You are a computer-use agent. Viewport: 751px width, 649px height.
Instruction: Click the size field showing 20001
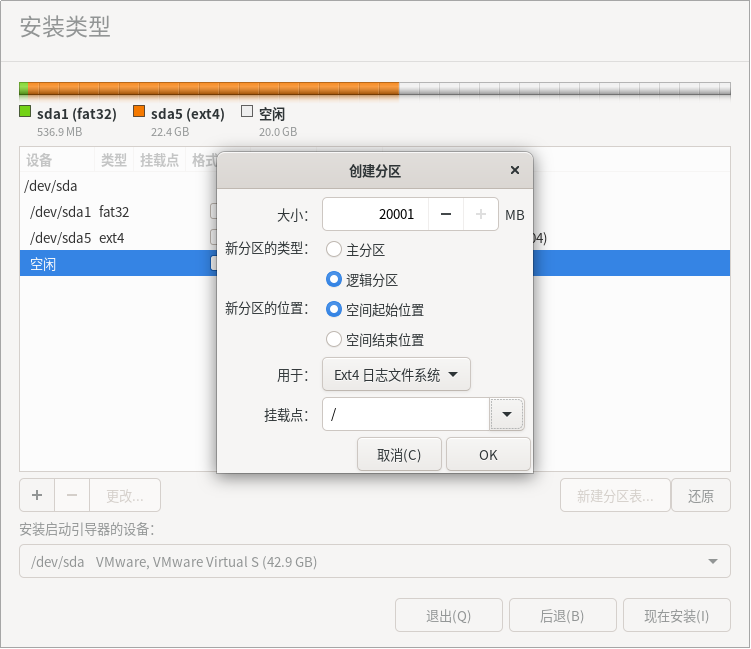click(x=376, y=214)
